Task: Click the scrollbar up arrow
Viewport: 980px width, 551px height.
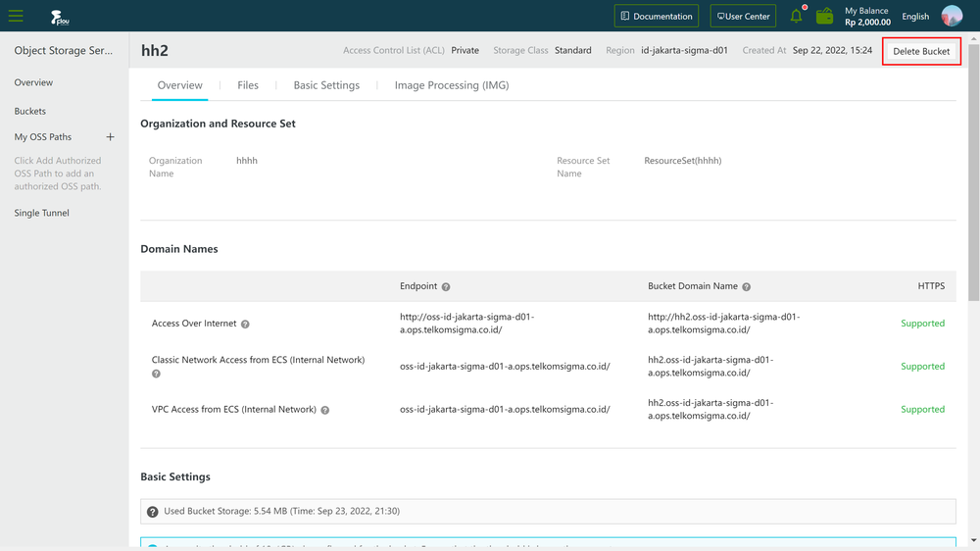Action: (x=974, y=39)
